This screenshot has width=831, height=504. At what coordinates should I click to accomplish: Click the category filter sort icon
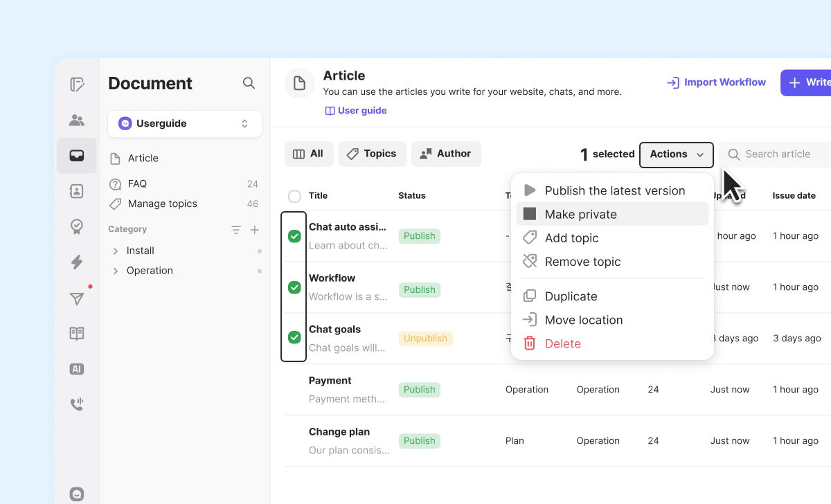tap(236, 230)
